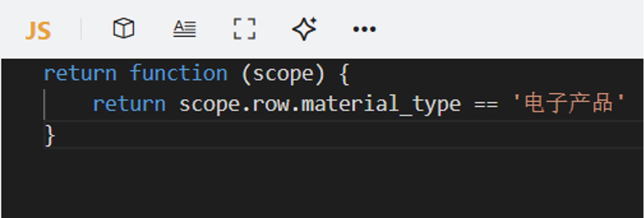Click the opening curly brace
This screenshot has height=218, width=644.
(x=343, y=73)
